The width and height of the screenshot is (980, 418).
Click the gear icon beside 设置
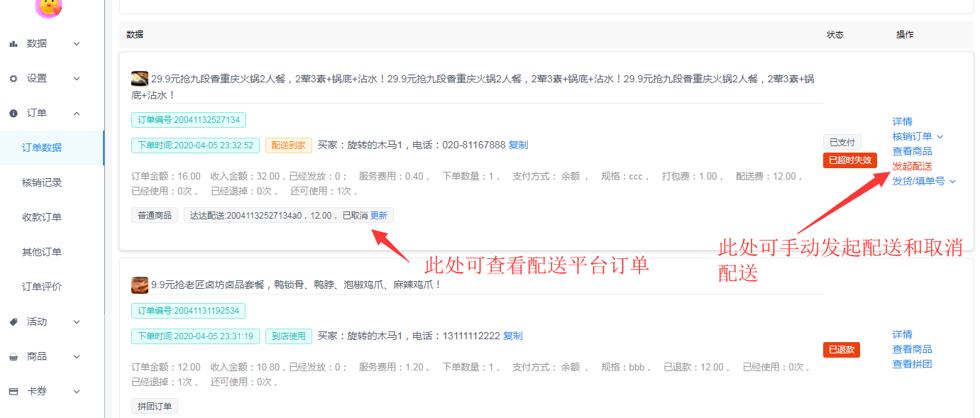[x=13, y=79]
